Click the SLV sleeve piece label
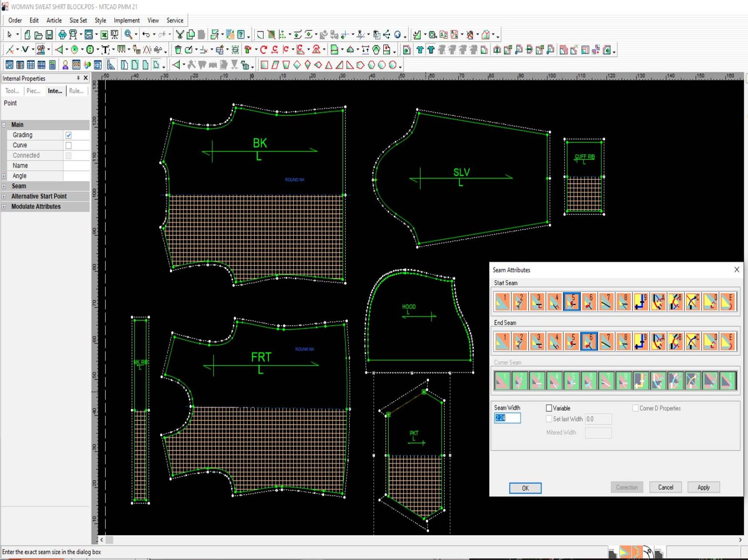Image resolution: width=748 pixels, height=560 pixels. pyautogui.click(x=461, y=172)
